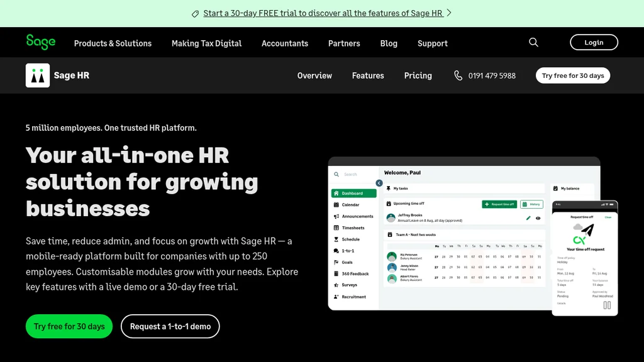
Task: Click the arrow chevron at banner end
Action: (449, 13)
